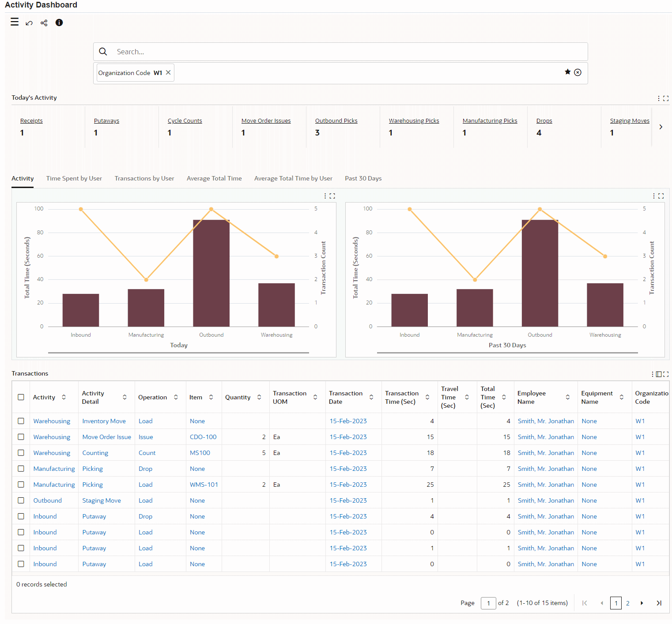The height and width of the screenshot is (624, 672).
Task: Switch to Time Spent by User tab
Action: tap(74, 178)
